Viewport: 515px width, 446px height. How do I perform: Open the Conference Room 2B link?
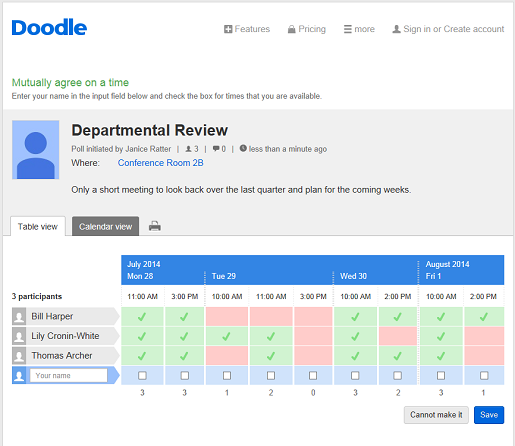(160, 163)
